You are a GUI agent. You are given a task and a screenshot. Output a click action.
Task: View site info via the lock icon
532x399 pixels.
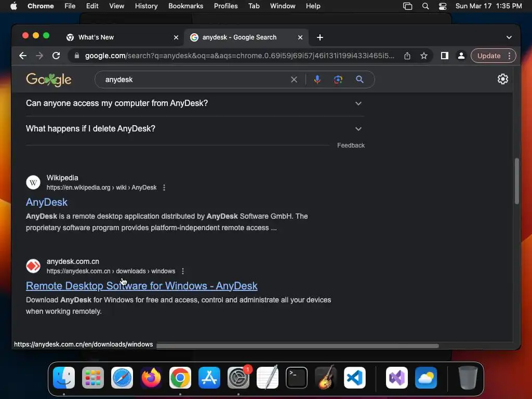[x=77, y=56]
